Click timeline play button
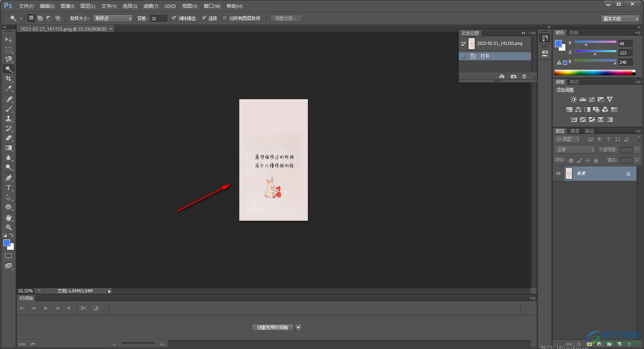 tap(46, 308)
